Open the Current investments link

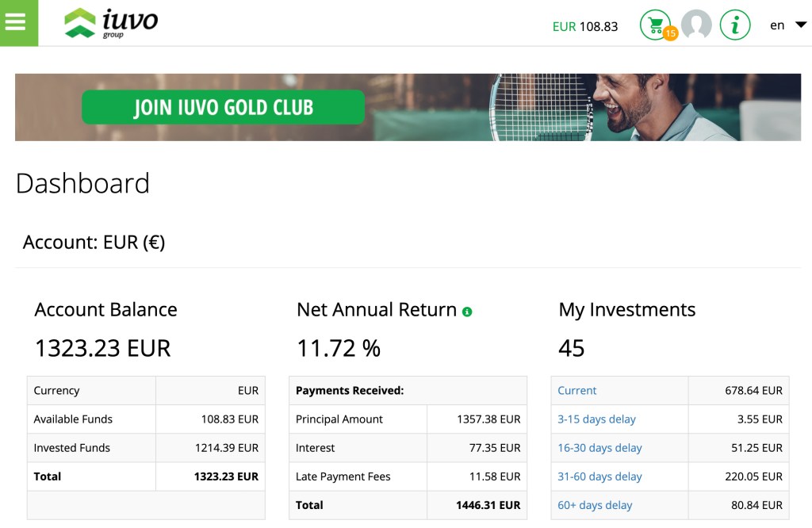point(576,390)
